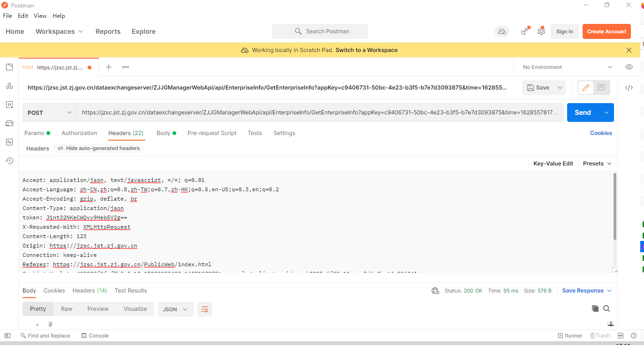The width and height of the screenshot is (644, 345).
Task: Switch to the Authorization tab
Action: [x=79, y=133]
